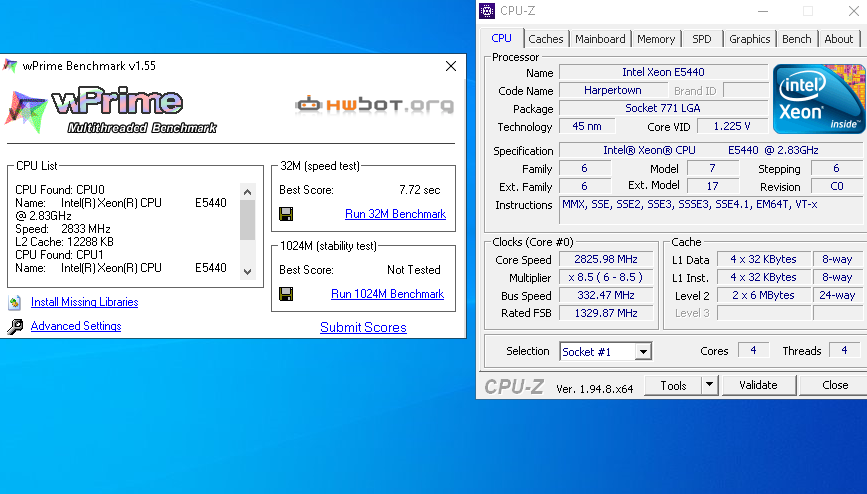Minimize the CPU-Z window
Image resolution: width=867 pixels, height=494 pixels.
pos(762,11)
